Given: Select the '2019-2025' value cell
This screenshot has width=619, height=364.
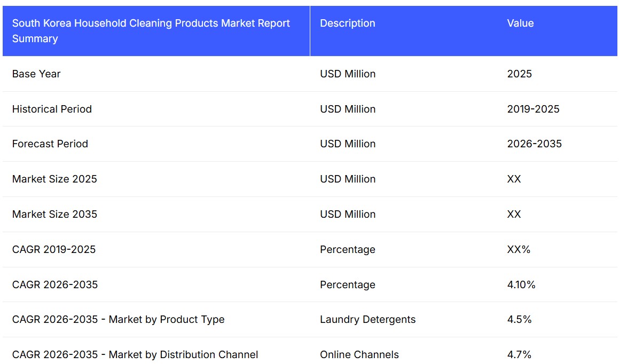Looking at the screenshot, I should pyautogui.click(x=533, y=109).
